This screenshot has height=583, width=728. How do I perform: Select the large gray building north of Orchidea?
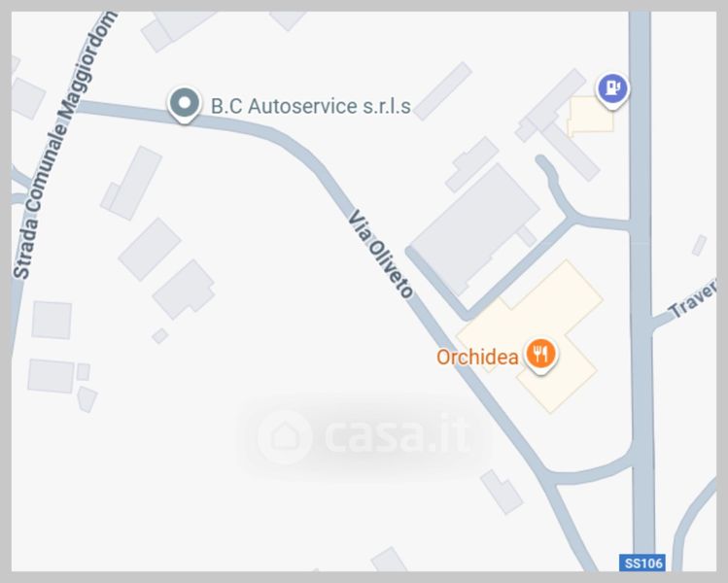[x=474, y=229]
